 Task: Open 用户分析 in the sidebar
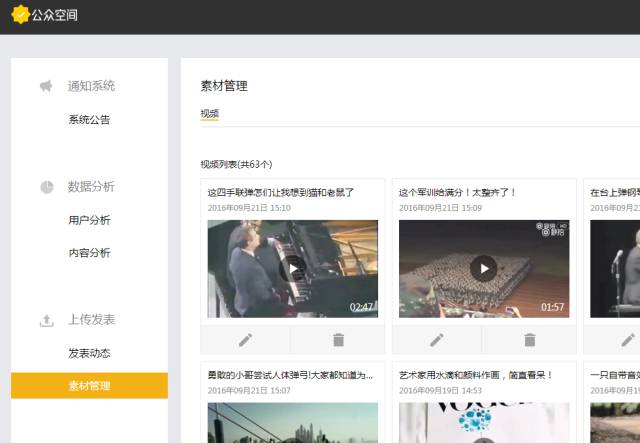pos(89,220)
